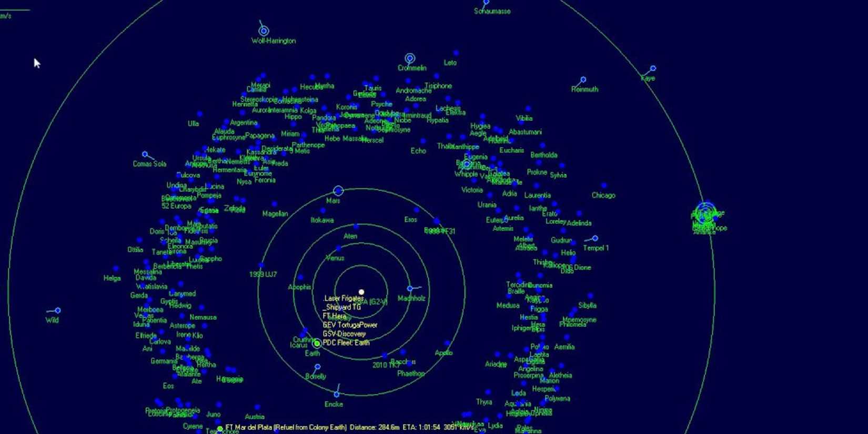This screenshot has width=868, height=434.
Task: Click the Comas Sola comet icon
Action: 145,155
